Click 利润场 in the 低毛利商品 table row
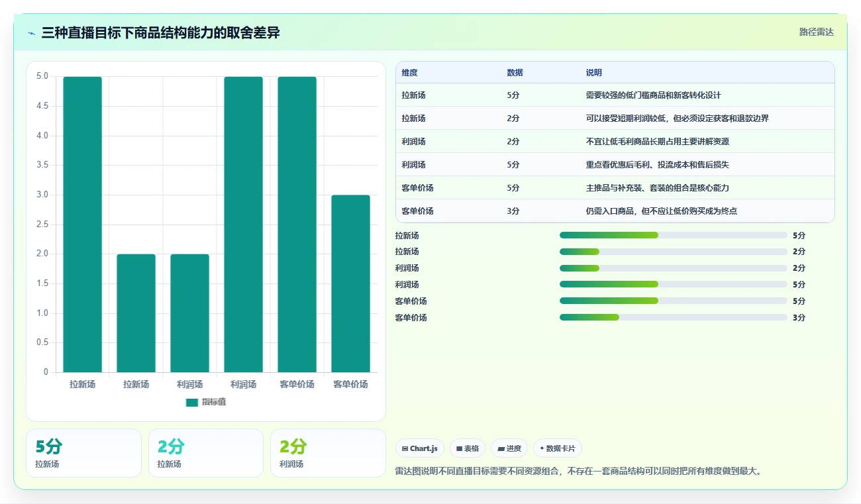 pos(413,142)
